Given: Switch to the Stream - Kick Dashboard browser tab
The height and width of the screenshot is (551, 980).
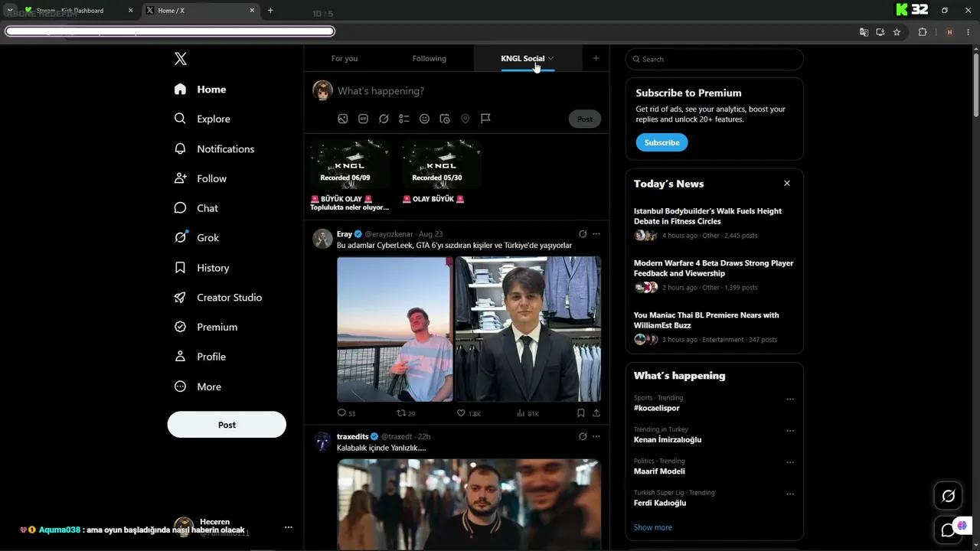Looking at the screenshot, I should (78, 11).
